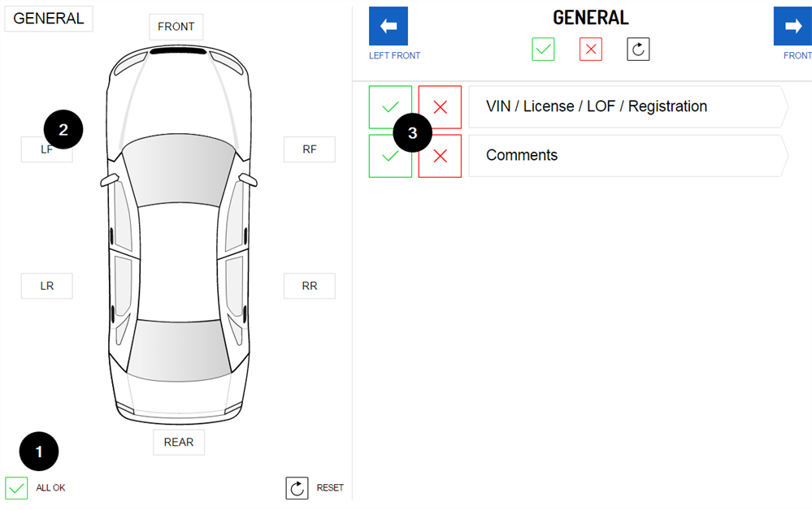
Task: Select the FRONT vehicle zone
Action: coord(176,27)
